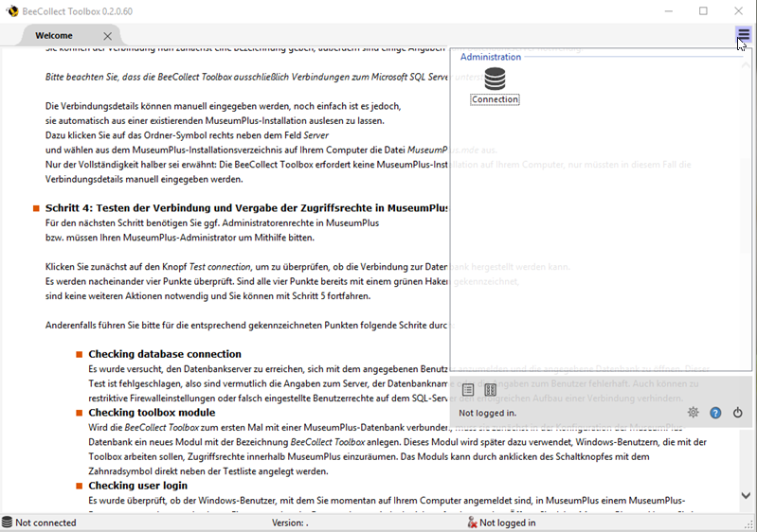The image size is (757, 532).
Task: Close the BeeCollect Toolbox window
Action: coord(738,11)
